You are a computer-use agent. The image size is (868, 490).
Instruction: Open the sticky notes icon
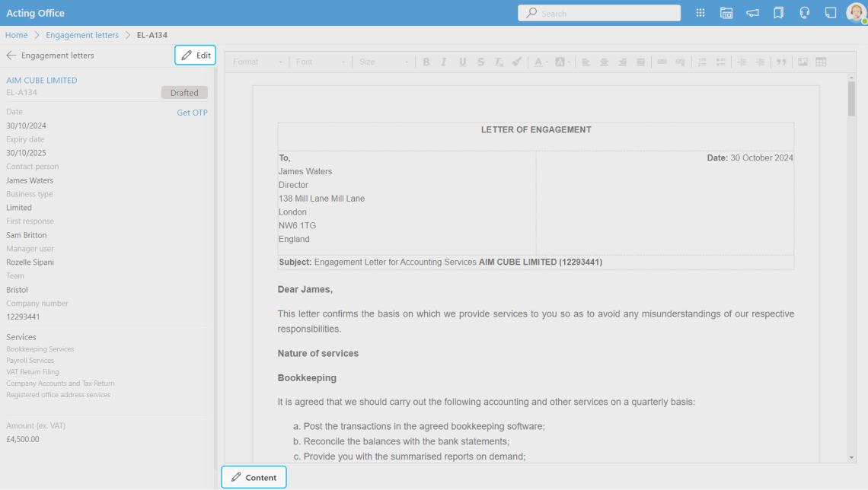click(830, 13)
